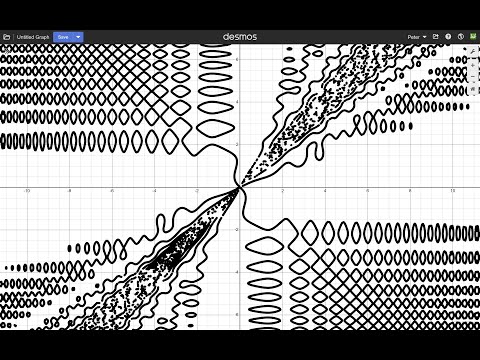Click the default viewport home icon
480x360 pixels.
[x=473, y=89]
